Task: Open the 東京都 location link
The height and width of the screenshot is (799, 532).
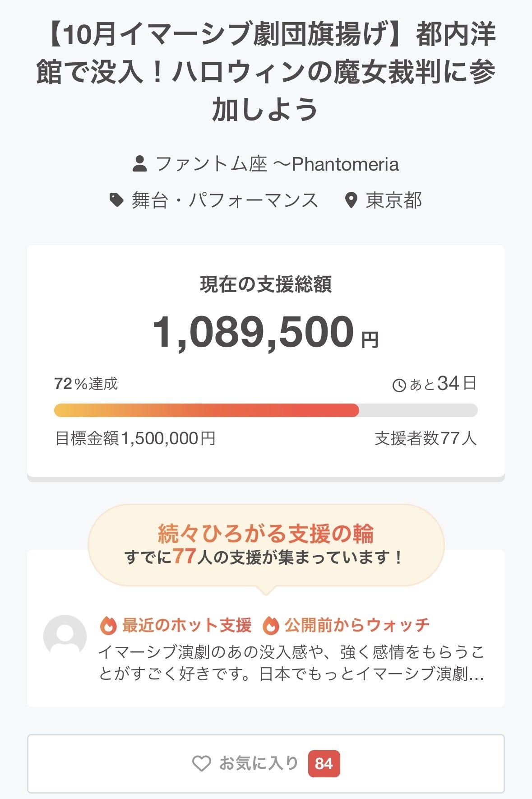Action: 393,200
